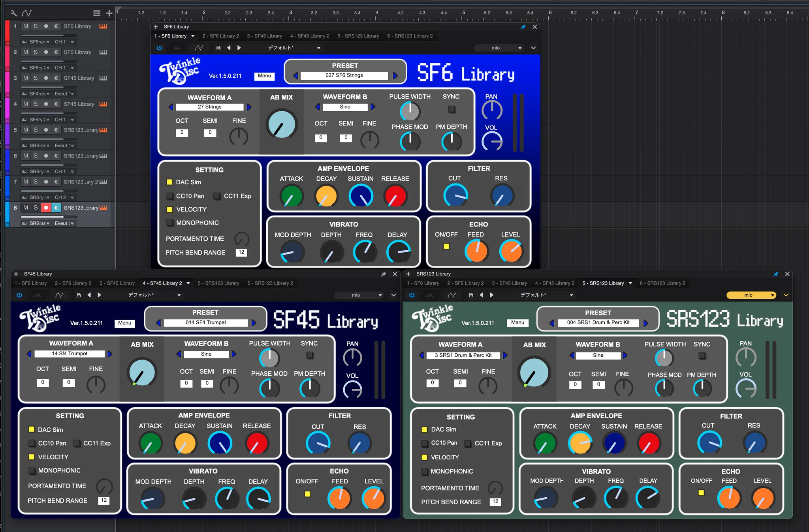The width and height of the screenshot is (809, 532).
Task: Click PITCH BEND RANGE field in SF6 Library
Action: click(241, 252)
